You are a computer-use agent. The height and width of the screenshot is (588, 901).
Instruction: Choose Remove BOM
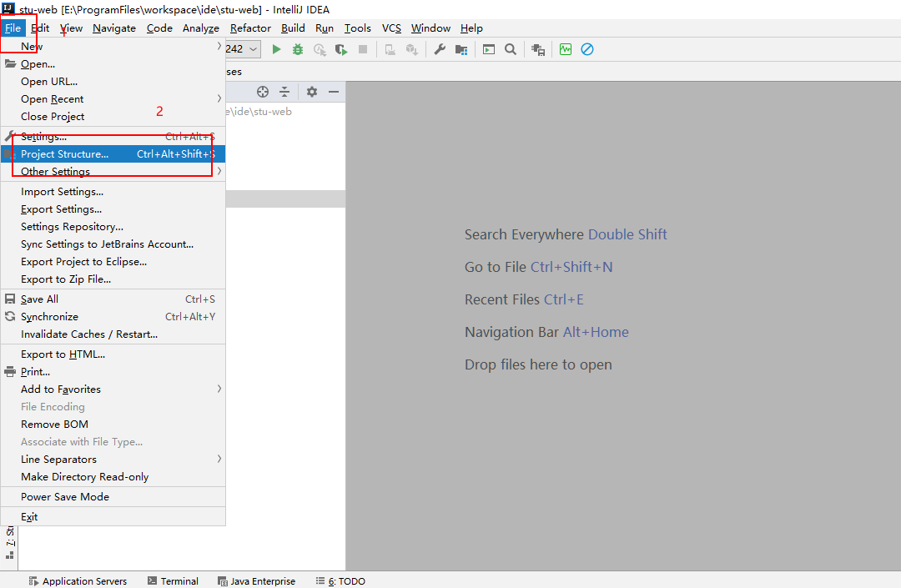(x=113, y=424)
